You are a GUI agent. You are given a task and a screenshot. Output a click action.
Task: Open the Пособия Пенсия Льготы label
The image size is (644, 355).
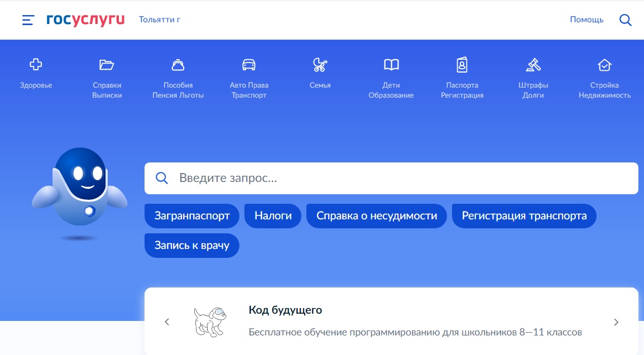[x=178, y=90]
